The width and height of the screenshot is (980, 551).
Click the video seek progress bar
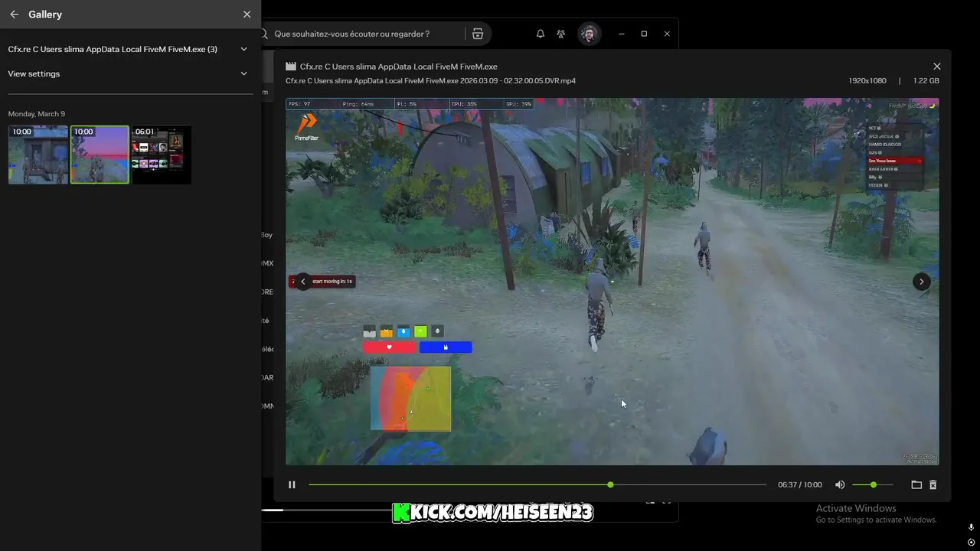click(537, 484)
